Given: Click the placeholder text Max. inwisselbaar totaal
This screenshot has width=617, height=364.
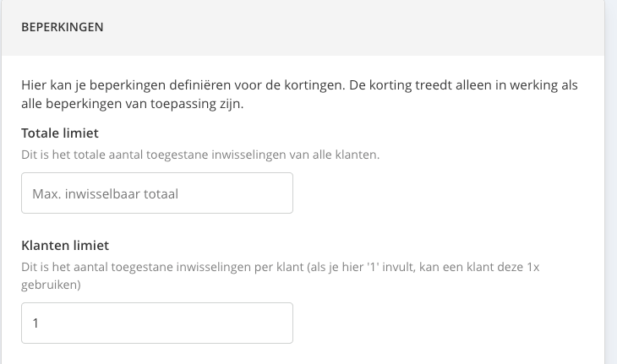Looking at the screenshot, I should (106, 193).
